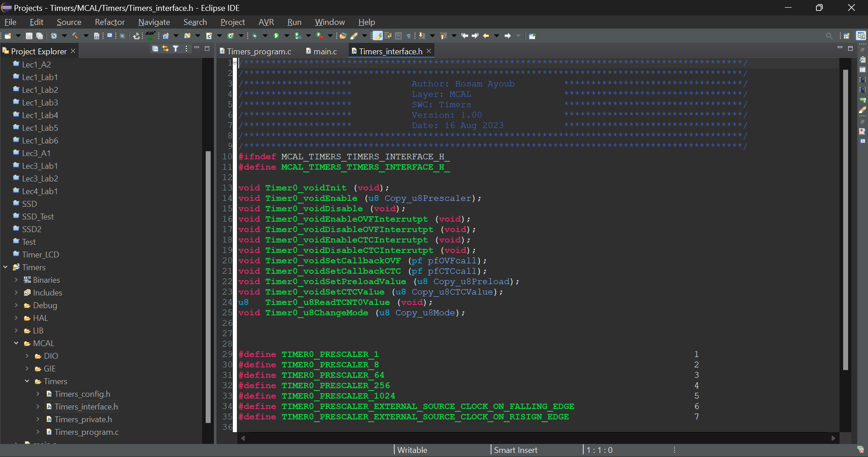
Task: Toggle Link with Editor in Project Explorer
Action: pos(165,48)
